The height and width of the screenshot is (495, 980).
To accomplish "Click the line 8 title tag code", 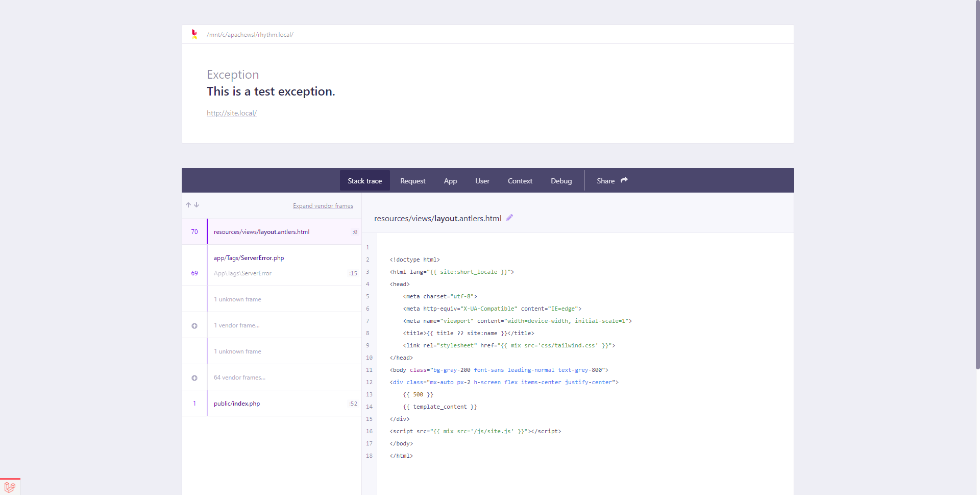I will point(469,333).
